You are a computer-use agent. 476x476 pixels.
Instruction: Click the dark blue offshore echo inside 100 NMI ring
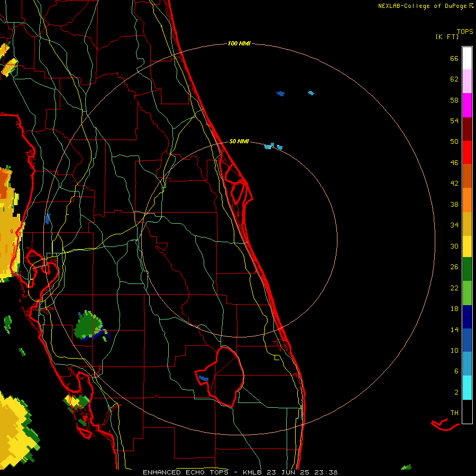coord(280,94)
